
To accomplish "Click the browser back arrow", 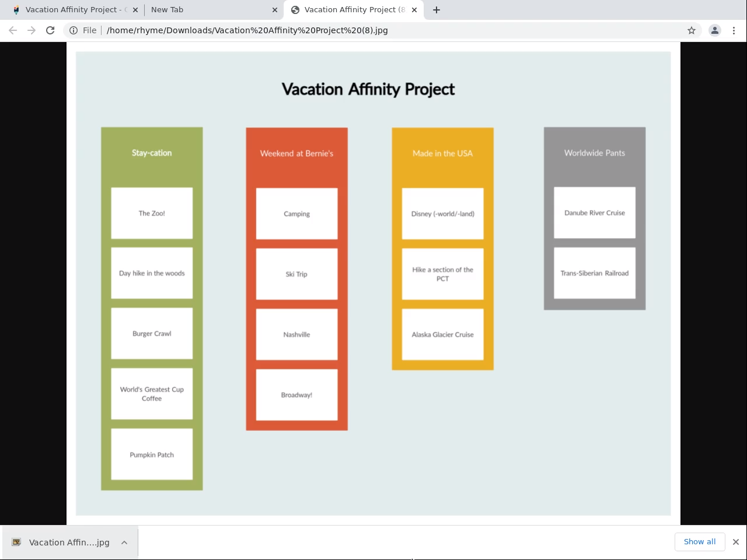I will coord(13,30).
